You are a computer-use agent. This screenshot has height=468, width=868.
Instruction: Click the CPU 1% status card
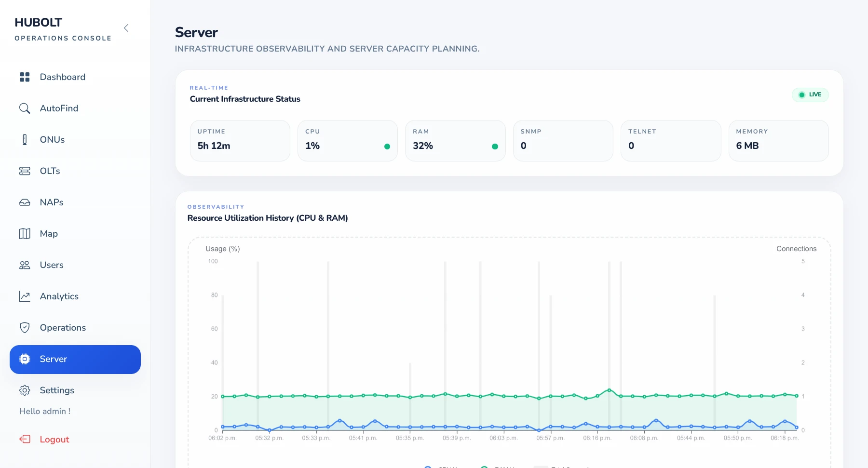click(x=348, y=141)
